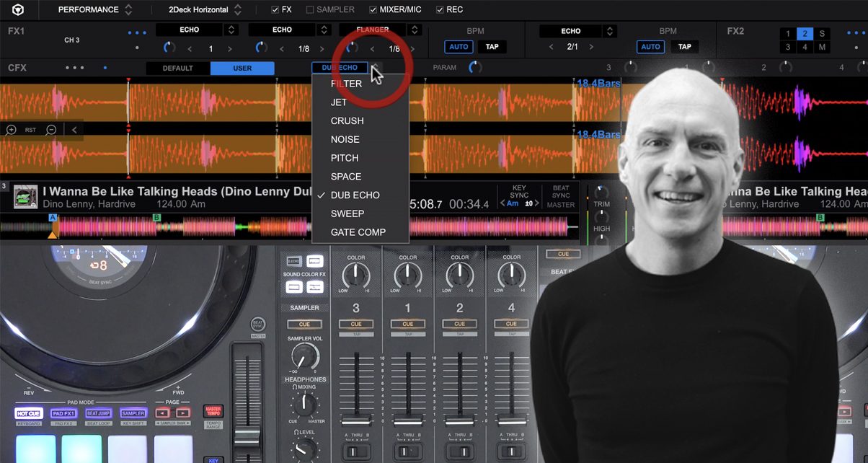Select CRUSH from the CFX menu
This screenshot has width=868, height=463.
click(x=347, y=121)
